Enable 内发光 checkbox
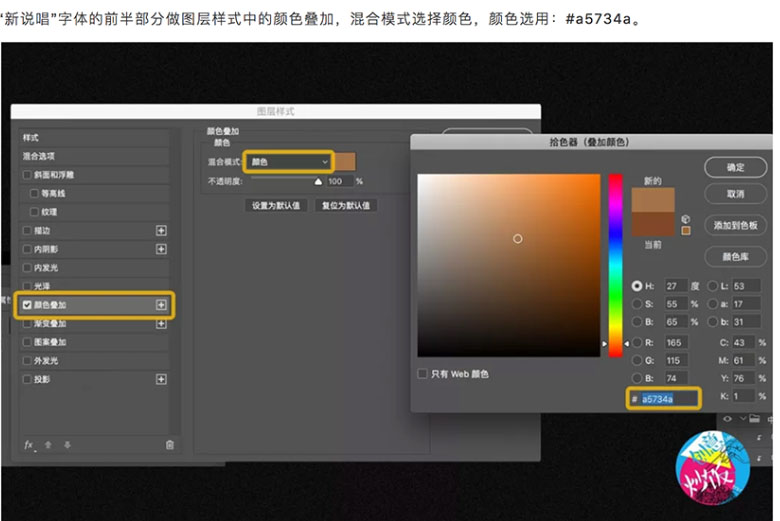Viewport: 780px width, 521px height. pos(27,268)
